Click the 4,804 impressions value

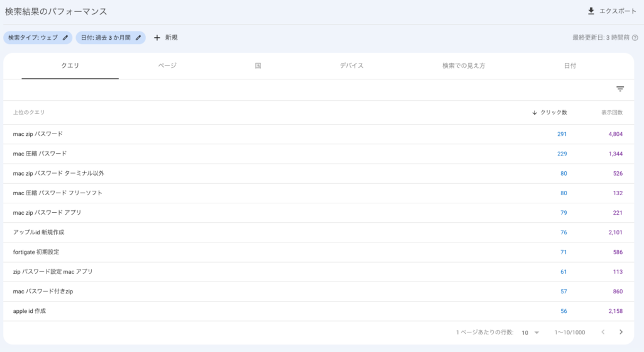(x=616, y=134)
